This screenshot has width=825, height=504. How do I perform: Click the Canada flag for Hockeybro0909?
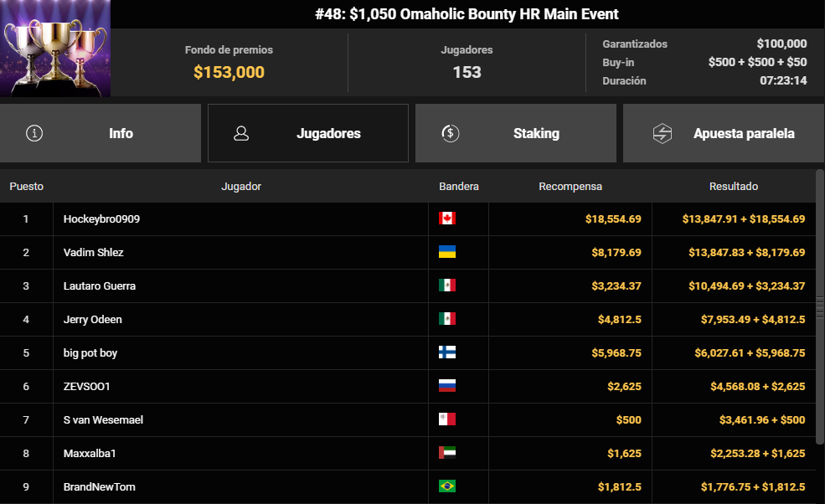tap(447, 219)
